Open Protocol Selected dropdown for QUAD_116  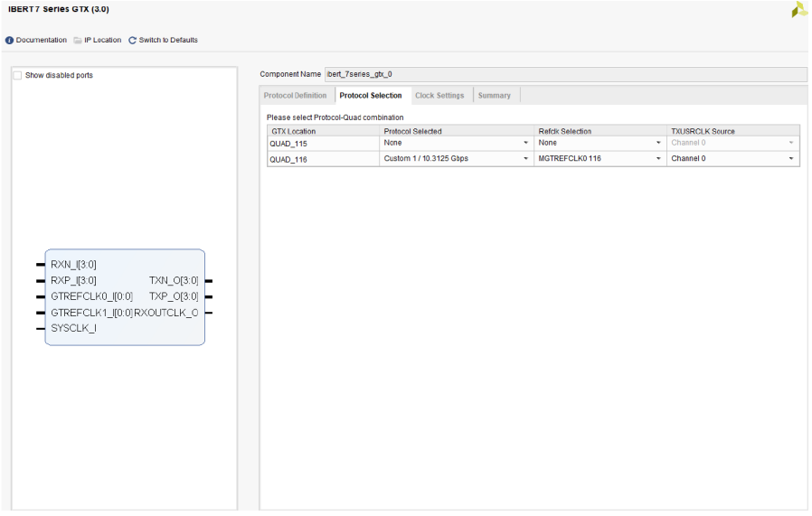[457, 158]
